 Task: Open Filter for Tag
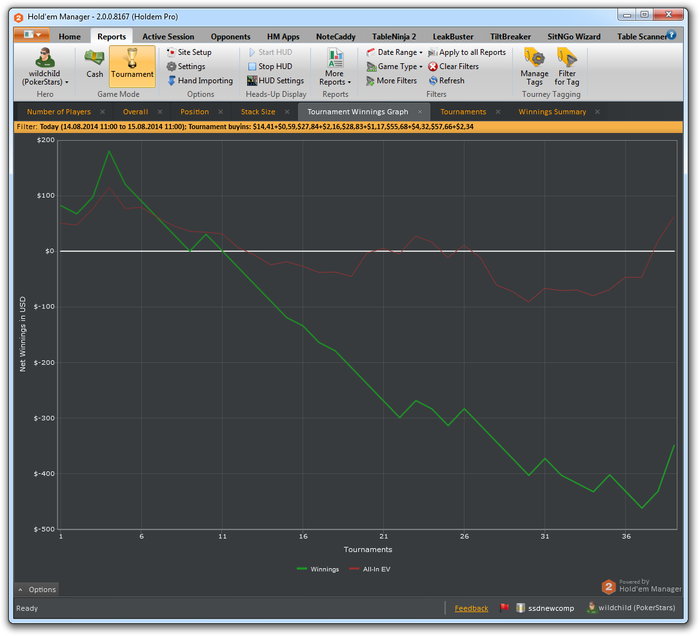pos(567,67)
